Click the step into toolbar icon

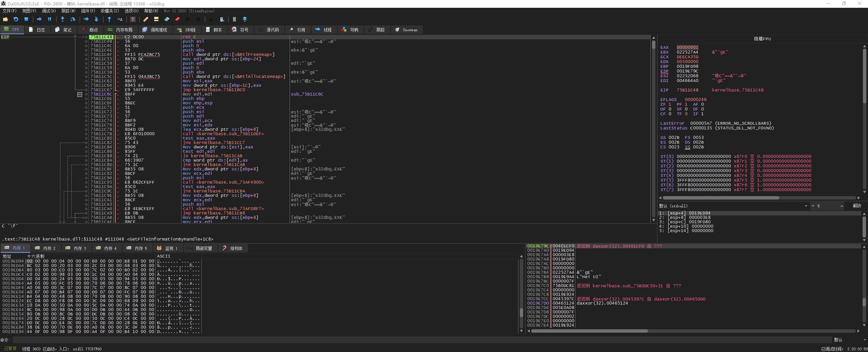point(62,19)
